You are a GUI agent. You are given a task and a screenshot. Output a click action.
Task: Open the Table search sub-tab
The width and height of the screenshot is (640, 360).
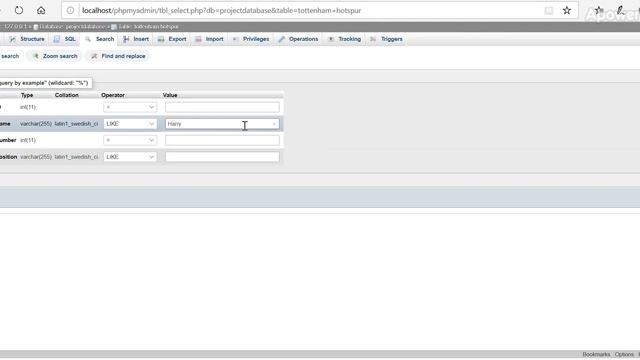[x=10, y=56]
